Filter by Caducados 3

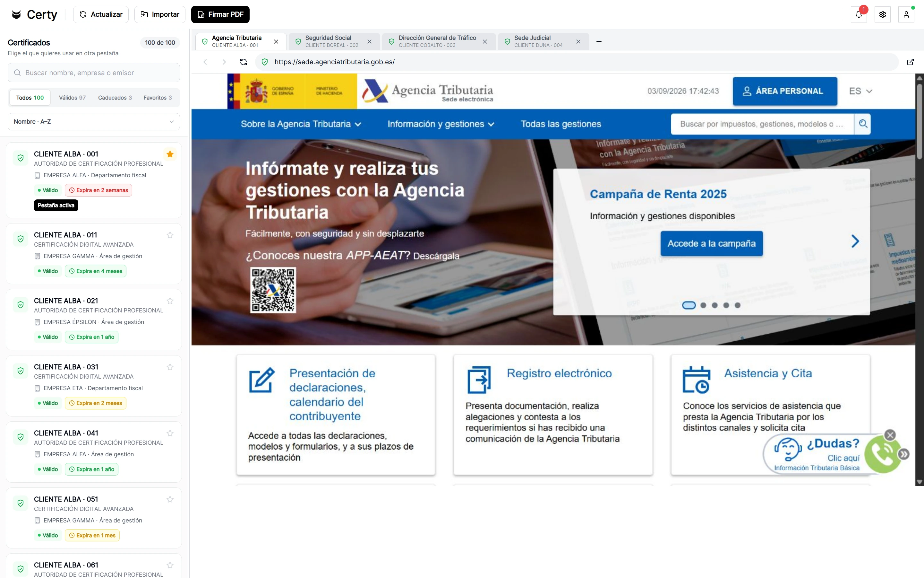pyautogui.click(x=115, y=98)
